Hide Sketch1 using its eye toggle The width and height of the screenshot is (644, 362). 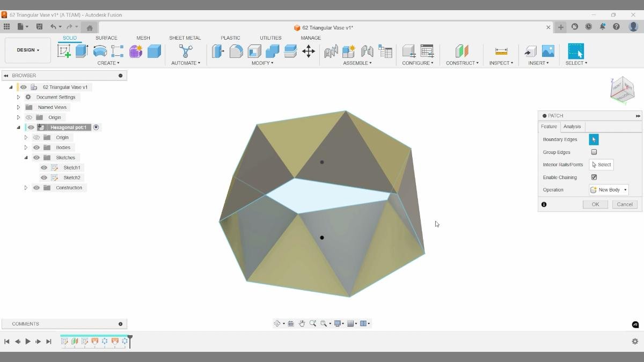click(43, 167)
